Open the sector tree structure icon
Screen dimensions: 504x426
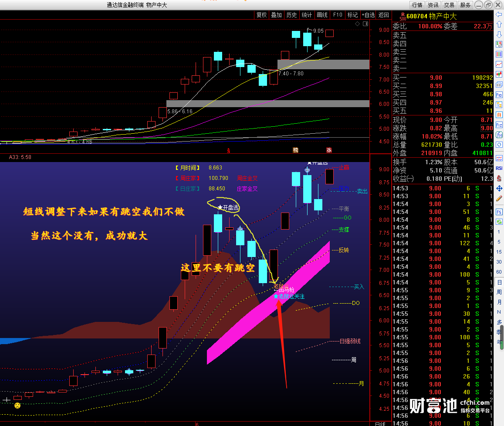click(x=499, y=105)
